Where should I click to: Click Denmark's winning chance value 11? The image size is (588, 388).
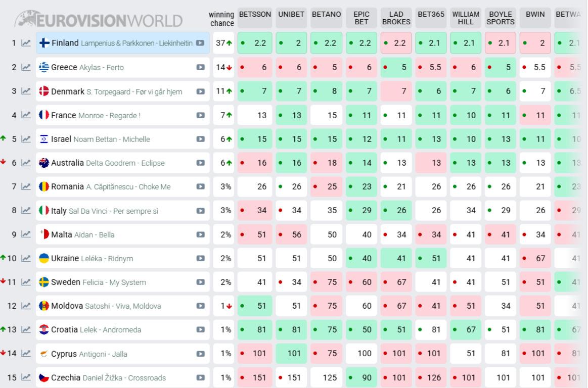[223, 91]
